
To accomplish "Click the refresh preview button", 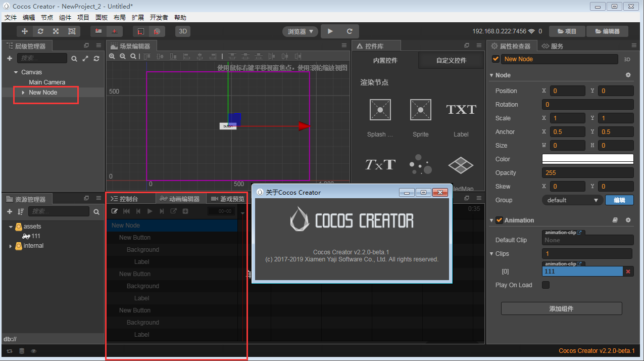I will tap(349, 31).
